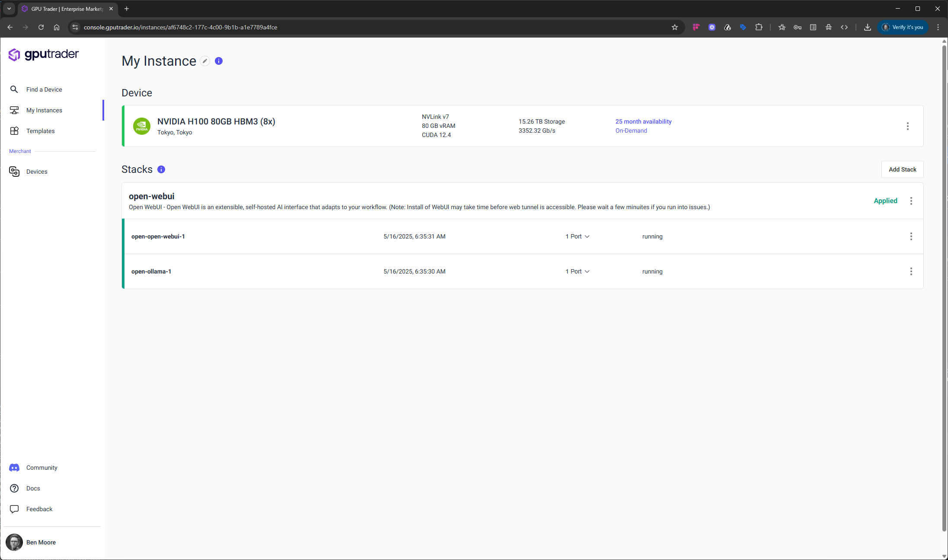This screenshot has width=948, height=560.
Task: Open Templates in the sidebar
Action: pyautogui.click(x=40, y=131)
